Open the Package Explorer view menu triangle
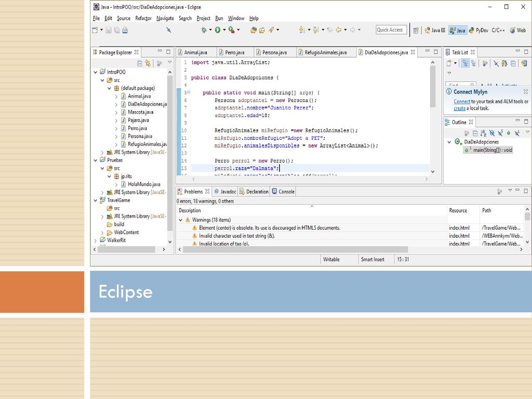The image size is (532, 399). tap(170, 62)
